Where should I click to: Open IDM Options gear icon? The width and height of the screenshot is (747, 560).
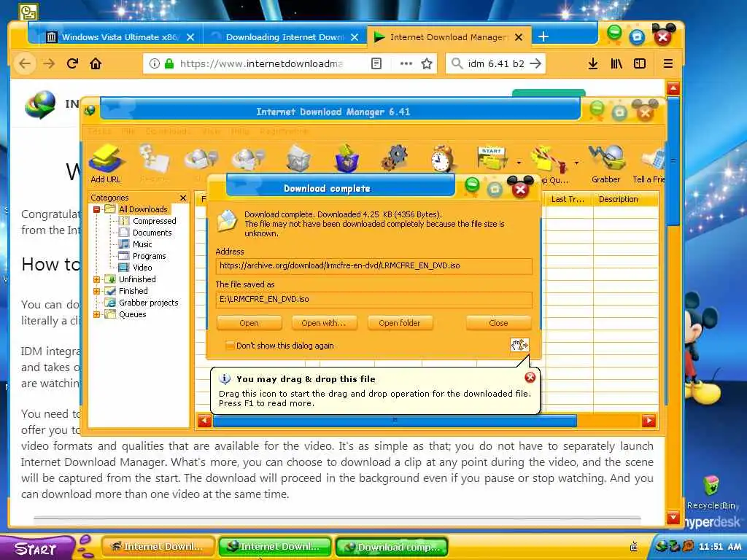tap(395, 158)
